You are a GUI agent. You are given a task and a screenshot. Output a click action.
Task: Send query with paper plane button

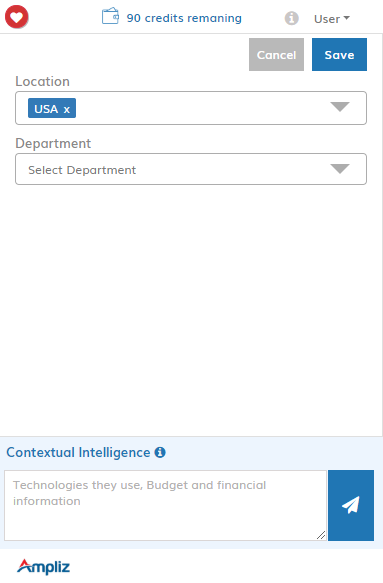(x=351, y=505)
